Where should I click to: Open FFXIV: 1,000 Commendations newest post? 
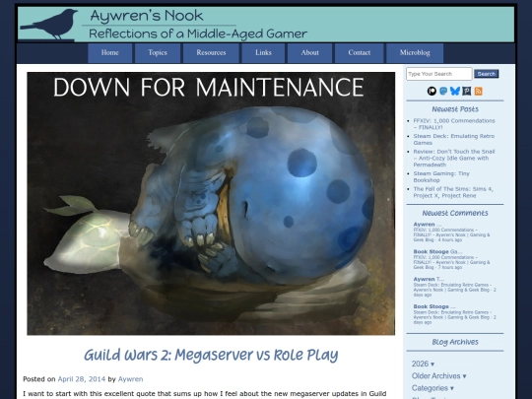click(454, 124)
